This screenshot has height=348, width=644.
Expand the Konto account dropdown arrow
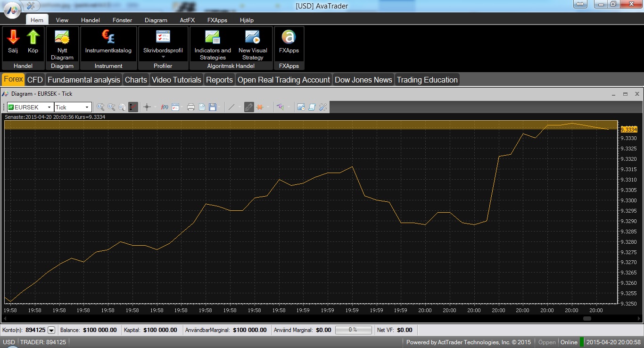51,330
